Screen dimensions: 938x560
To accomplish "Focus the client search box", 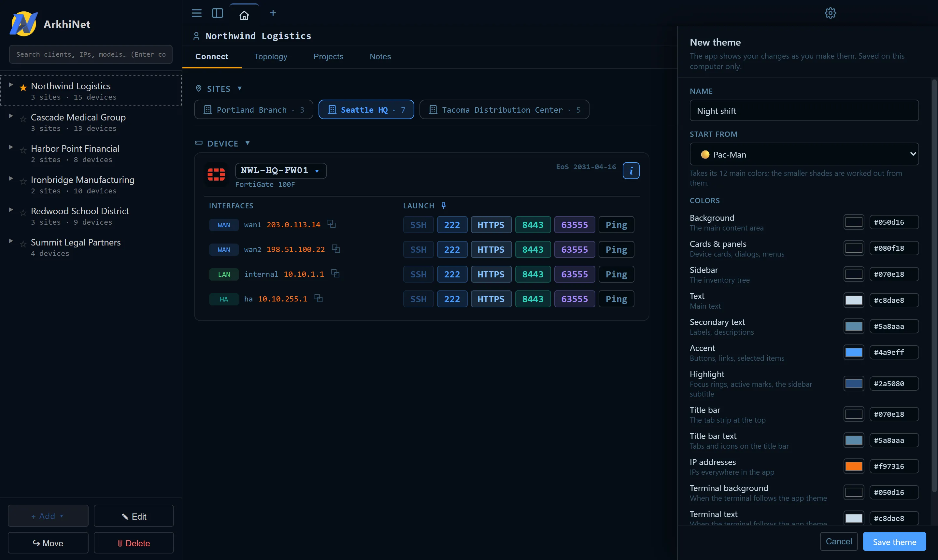I will click(x=91, y=54).
